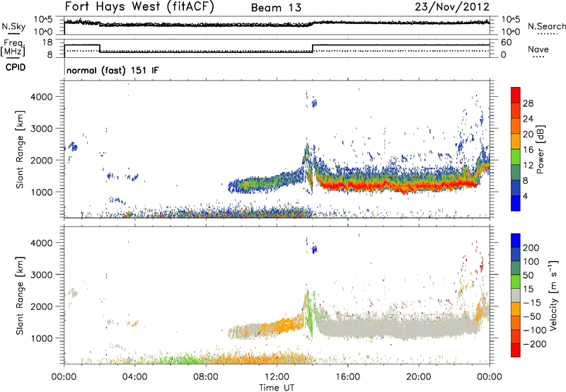Viewport: 566px width, 392px height.
Task: Click the 'Time UT' axis title
Action: click(x=277, y=388)
